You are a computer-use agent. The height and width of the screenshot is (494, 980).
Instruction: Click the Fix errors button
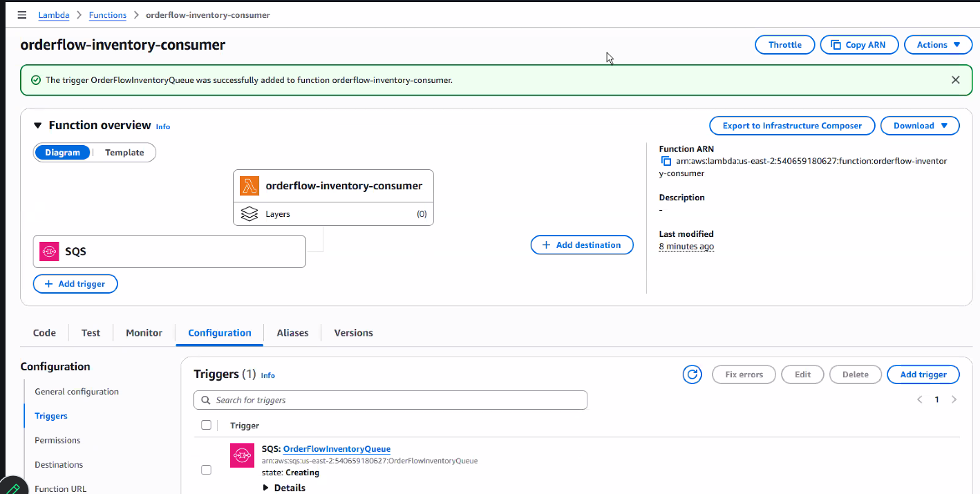744,374
